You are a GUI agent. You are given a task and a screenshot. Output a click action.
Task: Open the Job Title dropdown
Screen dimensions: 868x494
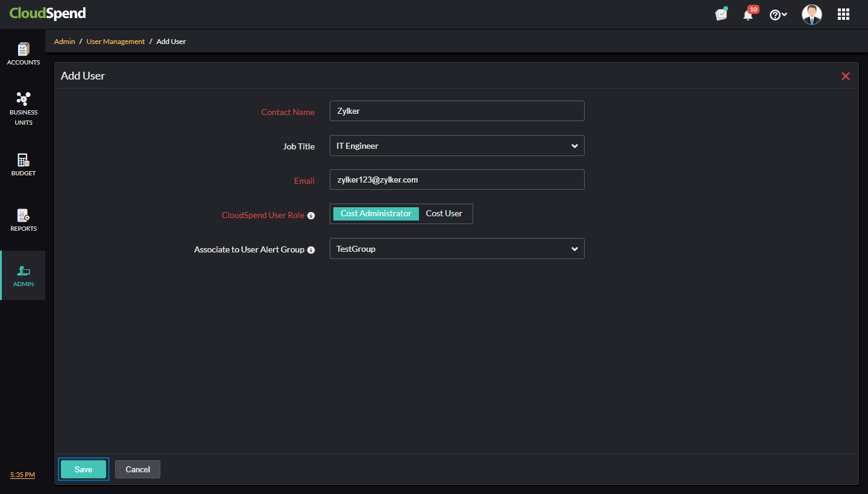click(x=457, y=146)
